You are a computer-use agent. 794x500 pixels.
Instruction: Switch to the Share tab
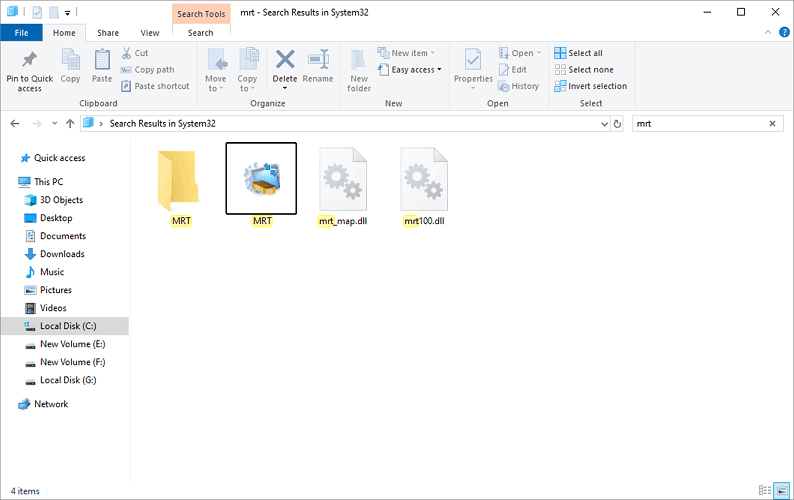pos(108,33)
